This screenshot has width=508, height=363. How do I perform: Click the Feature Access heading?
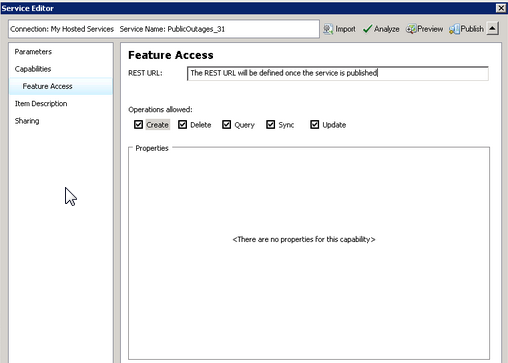171,55
